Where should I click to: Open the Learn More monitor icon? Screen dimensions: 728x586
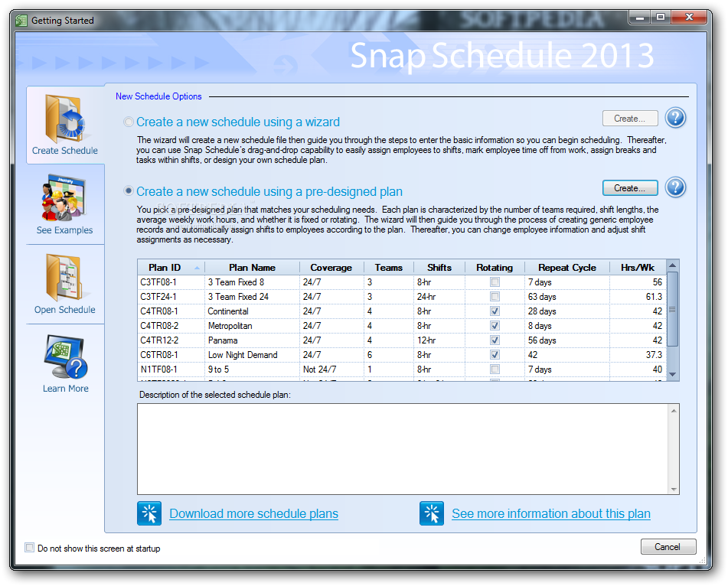(66, 356)
